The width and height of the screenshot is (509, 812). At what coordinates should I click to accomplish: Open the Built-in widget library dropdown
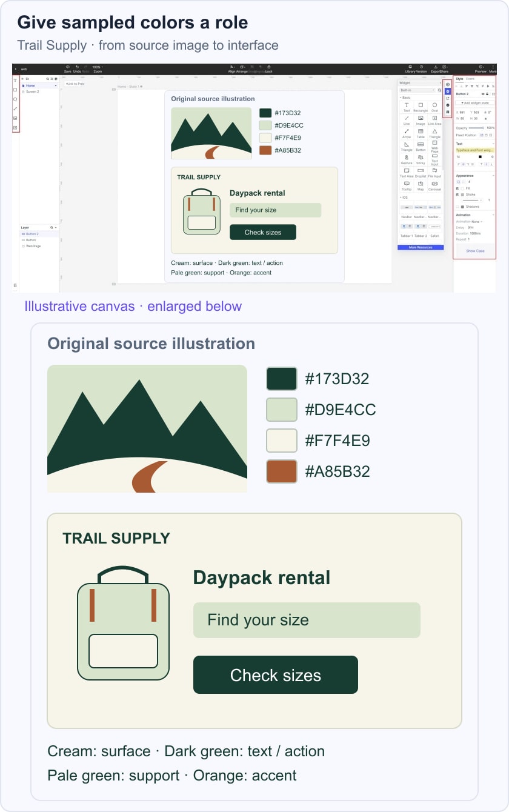(417, 90)
